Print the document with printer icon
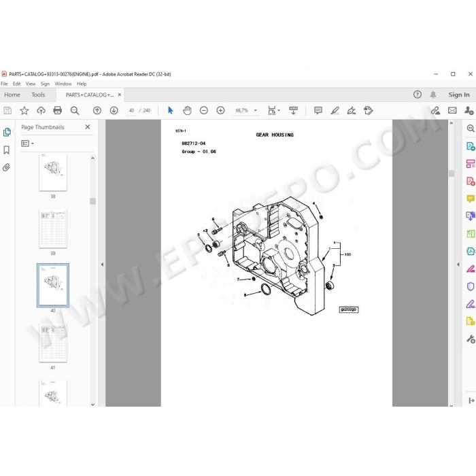The image size is (476, 476). pos(57,110)
